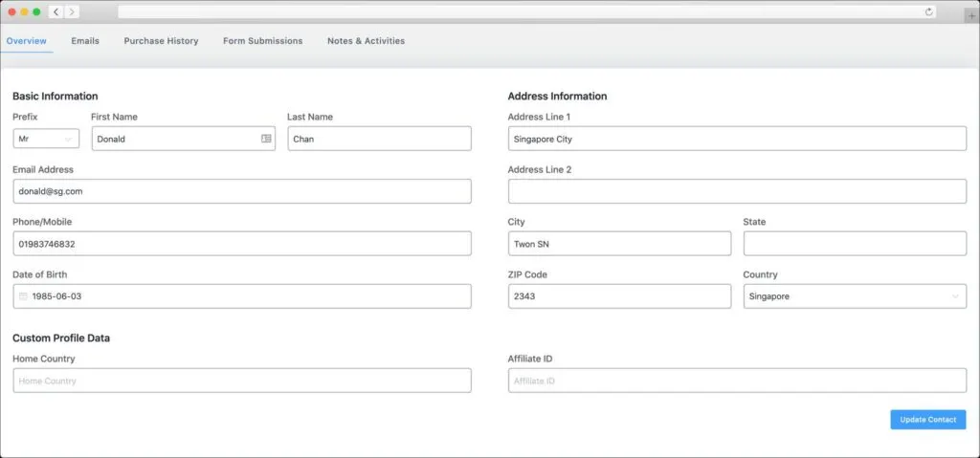This screenshot has width=980, height=458.
Task: Open the Prefix dropdown showing Mr
Action: click(46, 139)
